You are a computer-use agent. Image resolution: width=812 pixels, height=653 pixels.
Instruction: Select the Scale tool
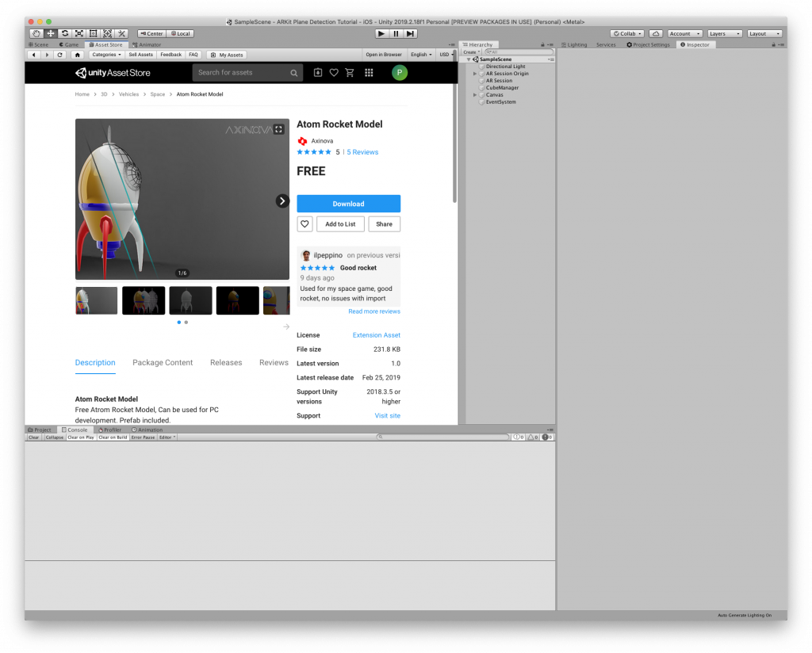pyautogui.click(x=79, y=33)
